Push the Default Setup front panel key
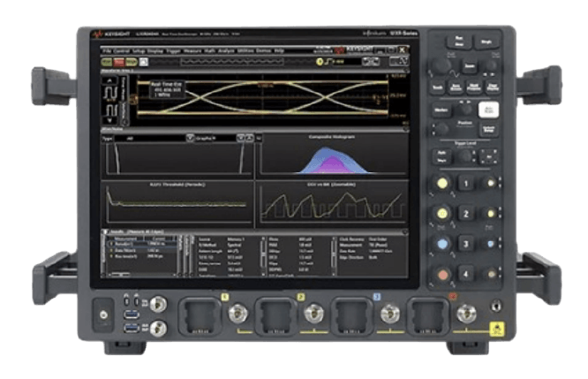This screenshot has height=379, width=588. point(488,130)
